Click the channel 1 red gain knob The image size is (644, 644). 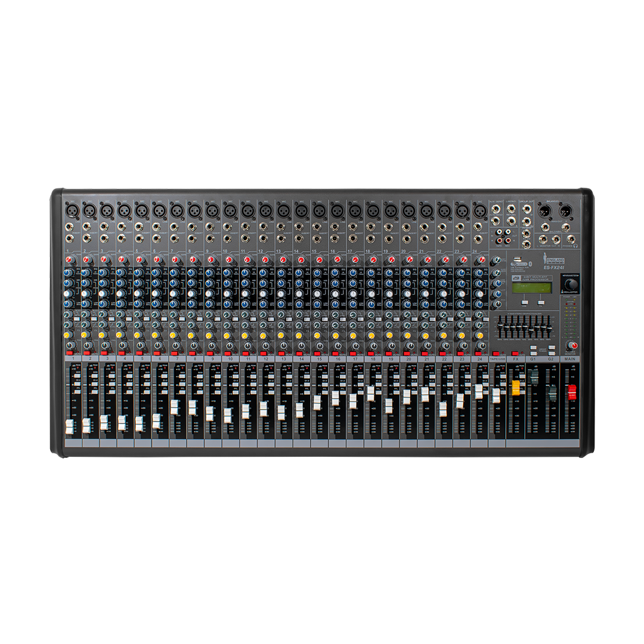tap(69, 260)
